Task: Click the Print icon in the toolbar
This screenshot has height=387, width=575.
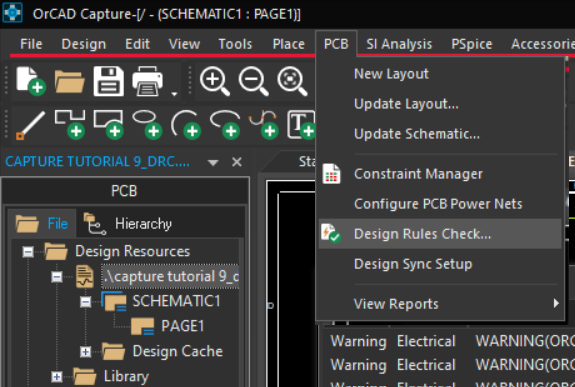Action: (x=147, y=81)
